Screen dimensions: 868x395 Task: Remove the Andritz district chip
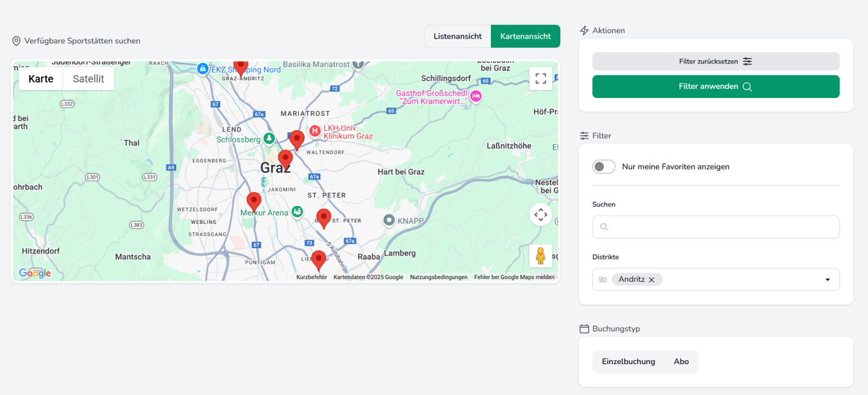652,280
